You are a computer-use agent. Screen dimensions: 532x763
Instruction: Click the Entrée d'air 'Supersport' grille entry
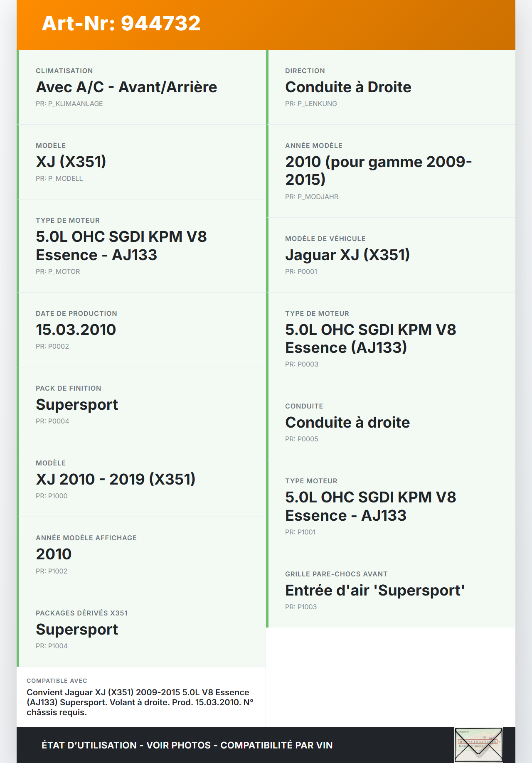pos(374,590)
